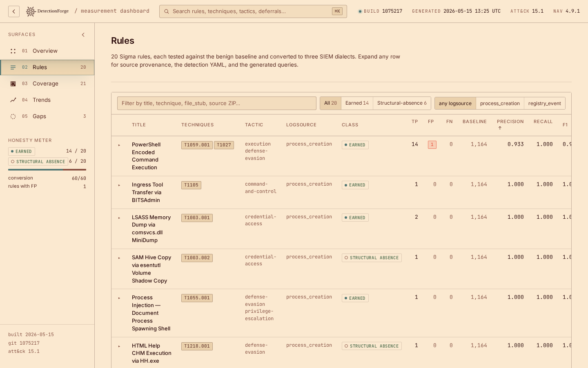588x368 pixels.
Task: Open the Trends surface
Action: 47,100
